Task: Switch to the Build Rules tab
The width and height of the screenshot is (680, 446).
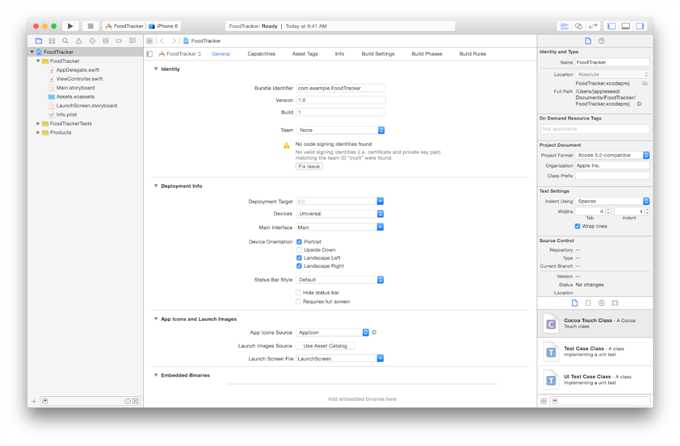Action: (x=473, y=54)
